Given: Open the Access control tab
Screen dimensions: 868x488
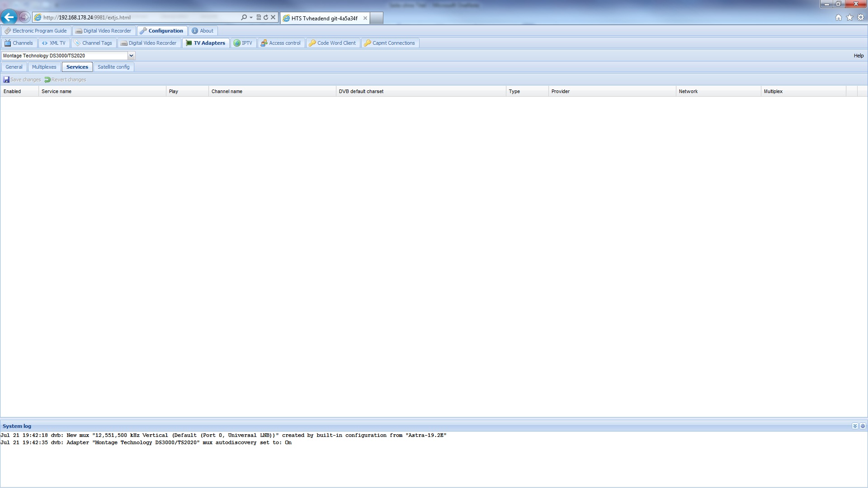Looking at the screenshot, I should point(281,43).
